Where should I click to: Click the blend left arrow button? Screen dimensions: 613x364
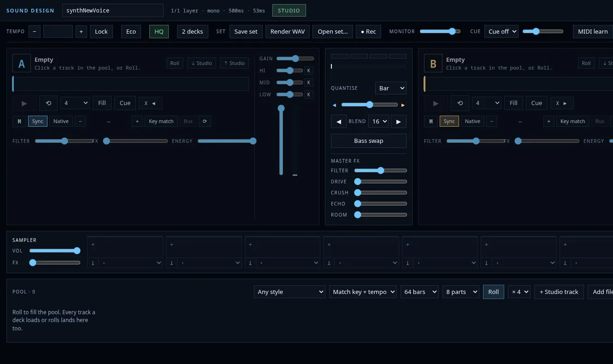(x=339, y=122)
